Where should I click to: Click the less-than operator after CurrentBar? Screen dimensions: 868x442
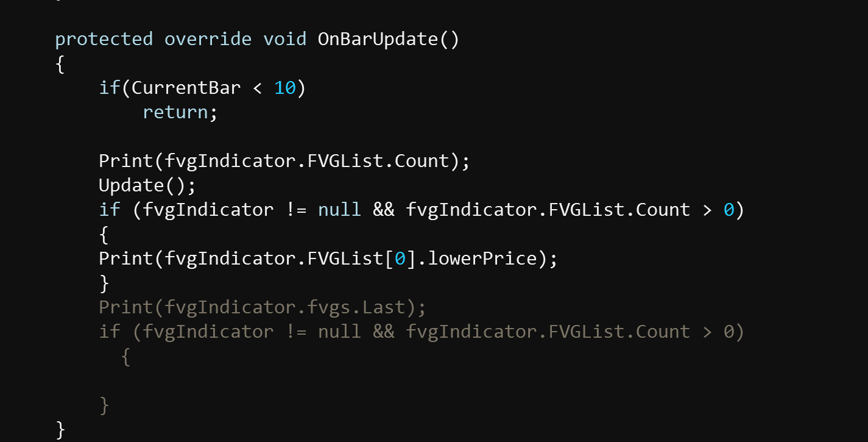tap(257, 88)
